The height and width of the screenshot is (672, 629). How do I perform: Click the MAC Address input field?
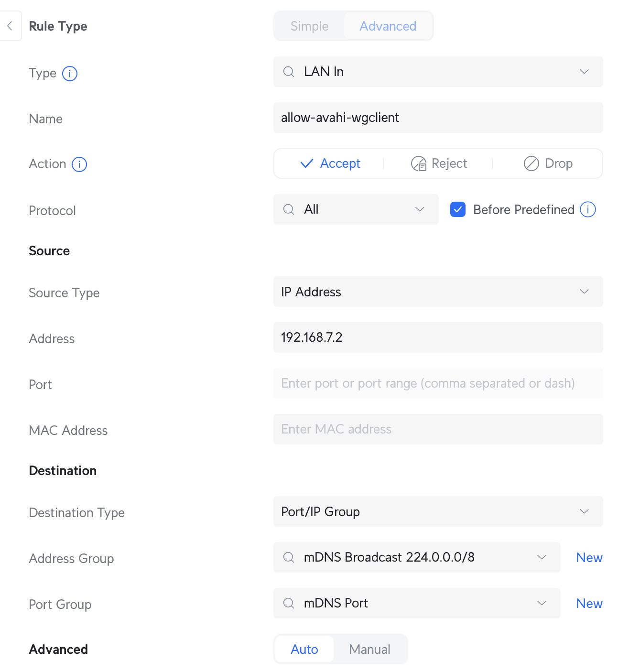coord(438,429)
